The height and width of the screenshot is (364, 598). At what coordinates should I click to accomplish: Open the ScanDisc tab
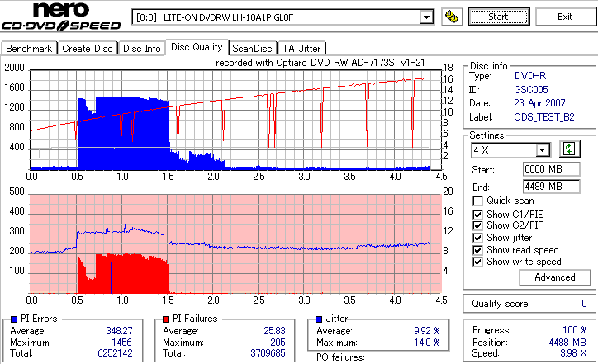[252, 49]
